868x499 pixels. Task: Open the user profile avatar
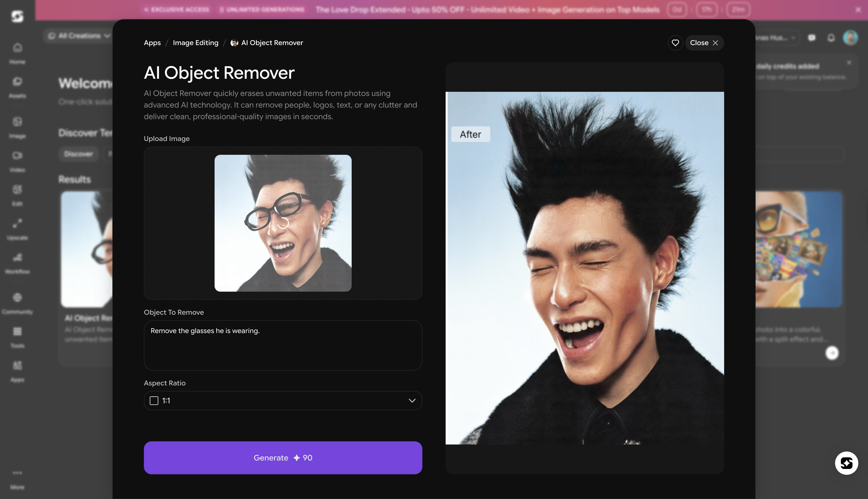[850, 37]
